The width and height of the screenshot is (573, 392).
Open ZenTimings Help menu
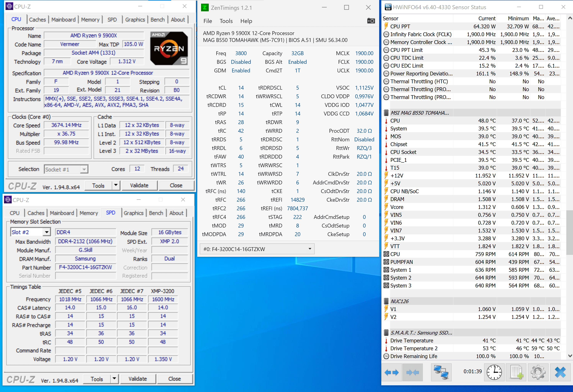pos(246,21)
